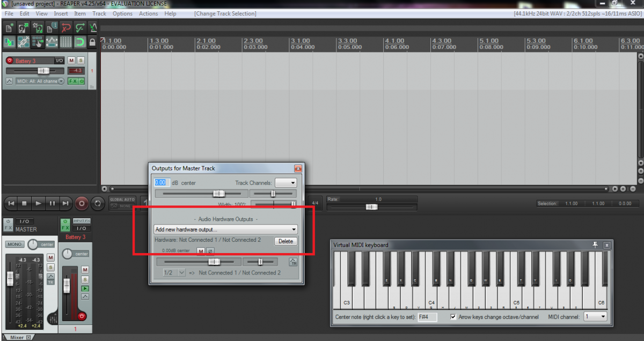Open the Options menu

click(x=122, y=13)
